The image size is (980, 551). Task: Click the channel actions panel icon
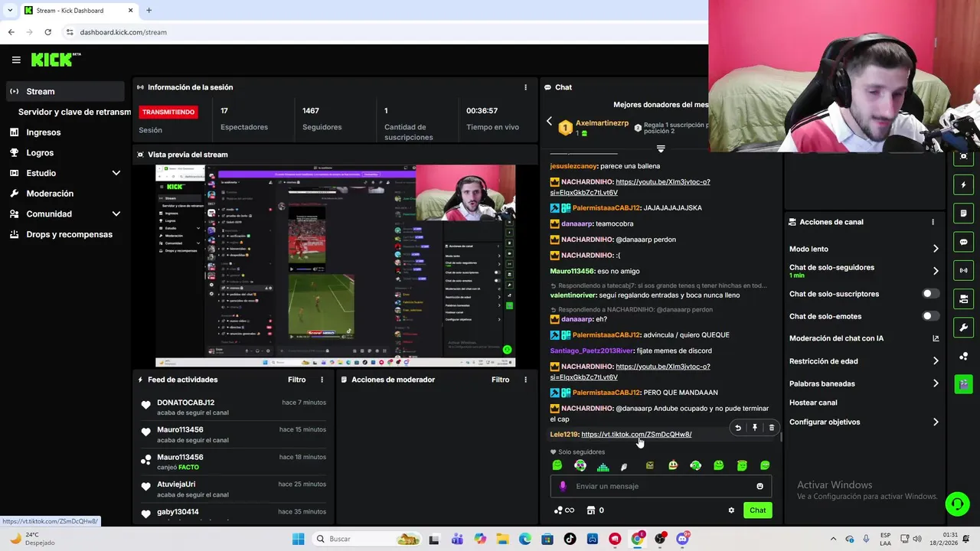(964, 298)
